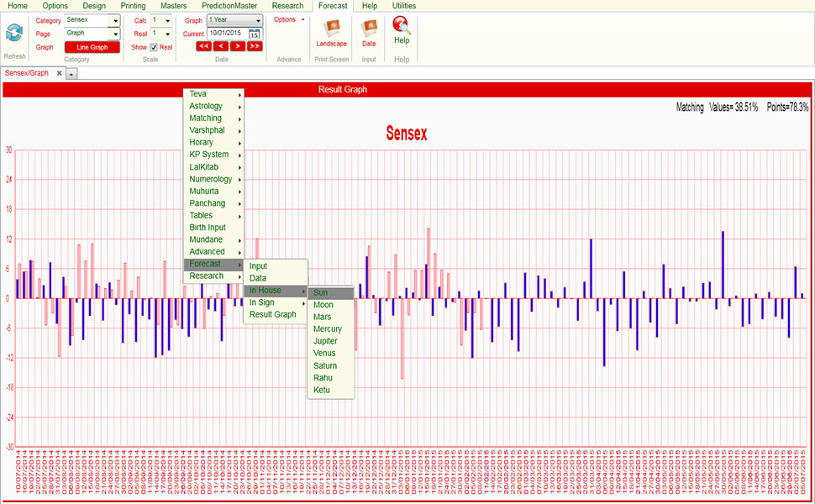
Task: Open the Help ribbon tab
Action: point(370,6)
